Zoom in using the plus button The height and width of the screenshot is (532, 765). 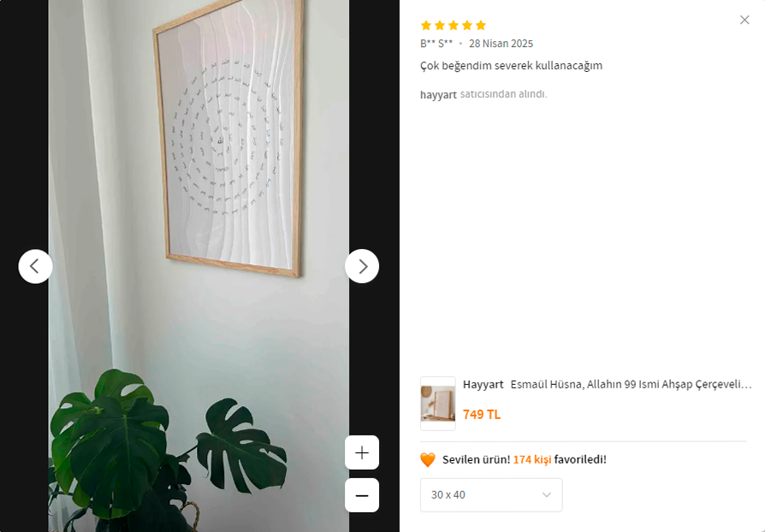pos(361,452)
